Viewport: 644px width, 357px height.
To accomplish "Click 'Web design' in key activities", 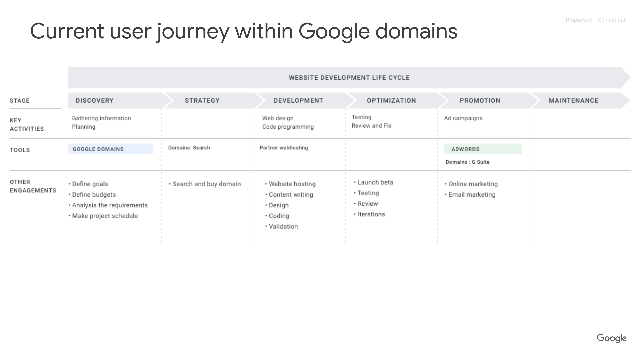I will point(278,118).
